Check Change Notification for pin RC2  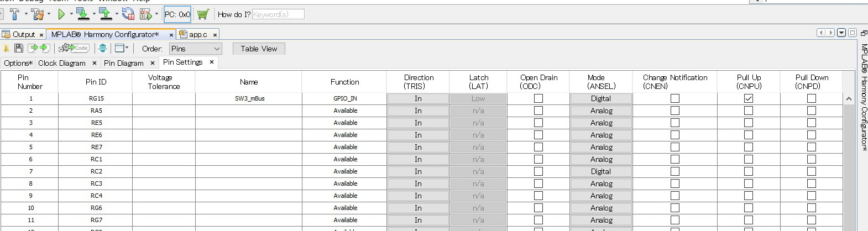pyautogui.click(x=674, y=171)
